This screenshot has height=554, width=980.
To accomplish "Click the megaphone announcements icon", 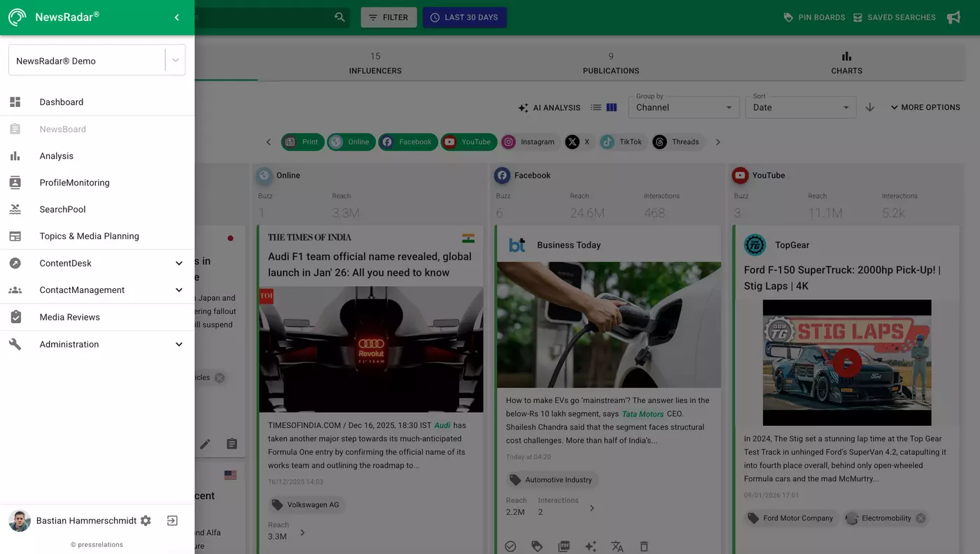I will (953, 17).
